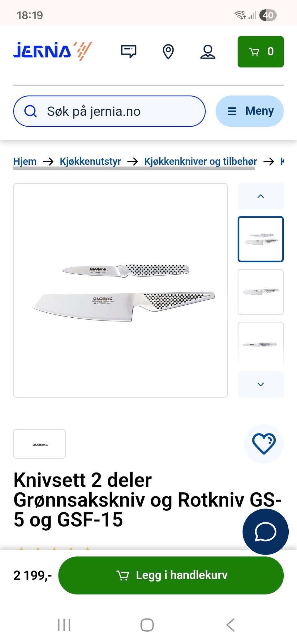This screenshot has height=644, width=297.
Task: Show previous thumbnails with the up chevron
Action: click(260, 196)
